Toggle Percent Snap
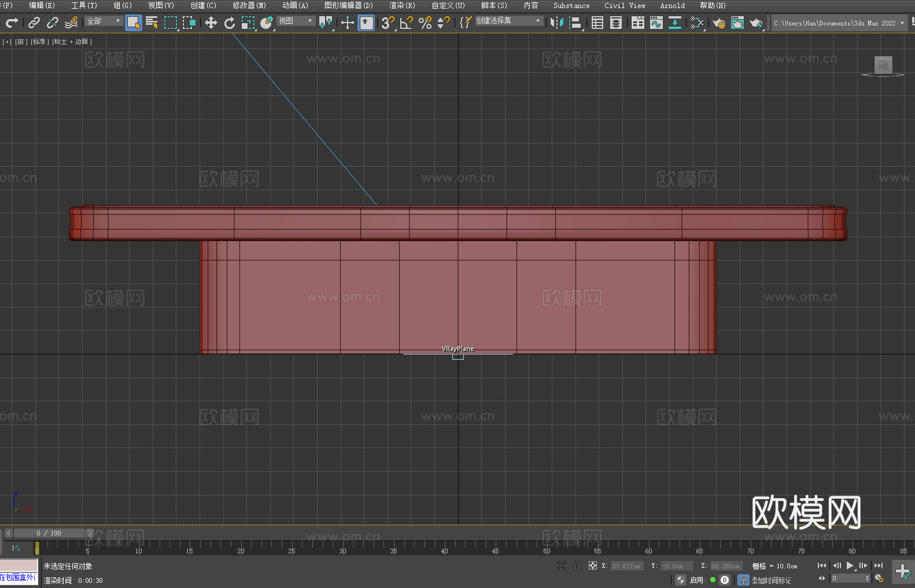The width and height of the screenshot is (915, 588). pos(425,23)
